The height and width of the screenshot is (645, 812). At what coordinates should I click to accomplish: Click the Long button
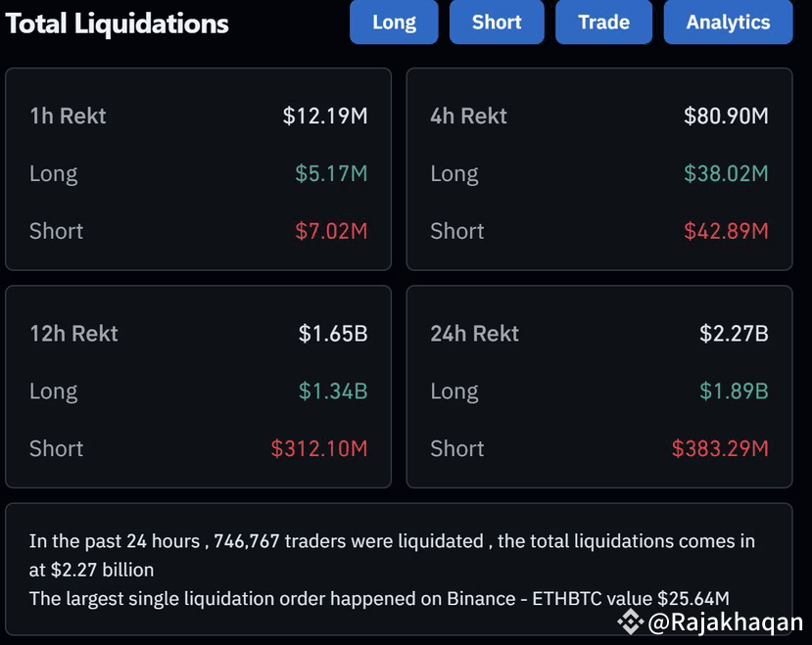[394, 23]
